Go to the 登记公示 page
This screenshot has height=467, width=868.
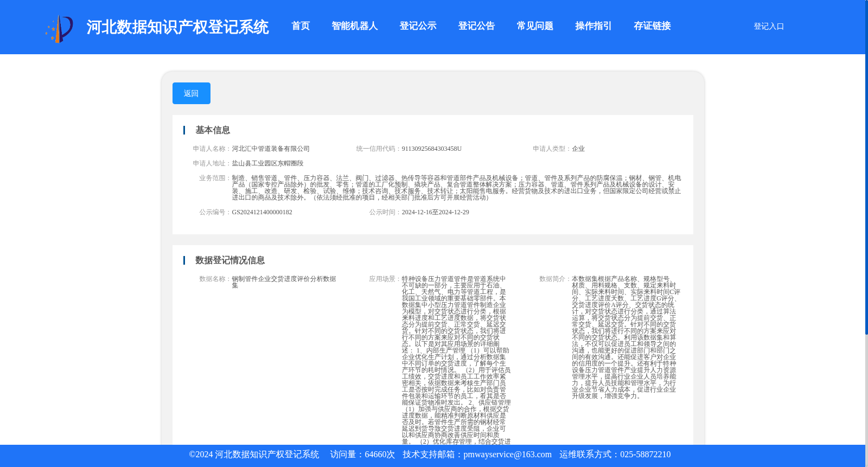click(418, 26)
